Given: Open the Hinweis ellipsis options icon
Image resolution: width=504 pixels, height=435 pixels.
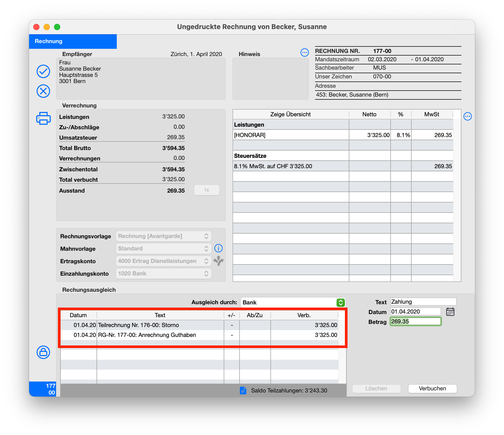Looking at the screenshot, I should tap(304, 52).
